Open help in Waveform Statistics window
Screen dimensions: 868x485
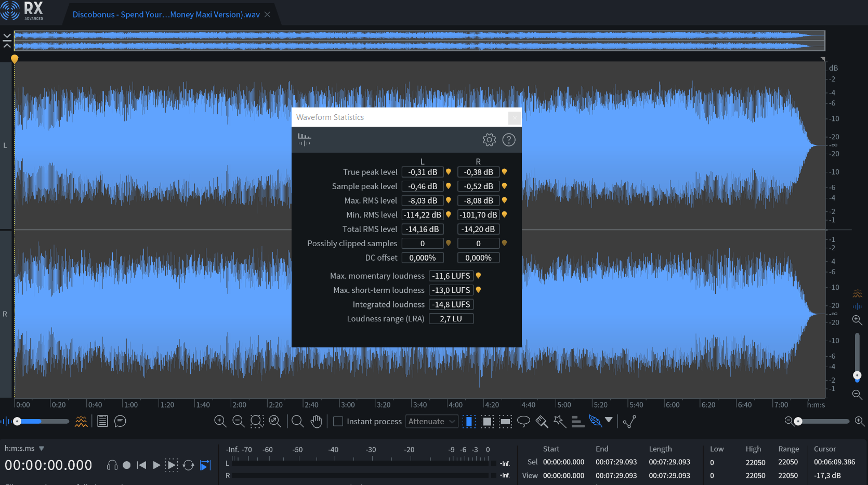tap(509, 140)
